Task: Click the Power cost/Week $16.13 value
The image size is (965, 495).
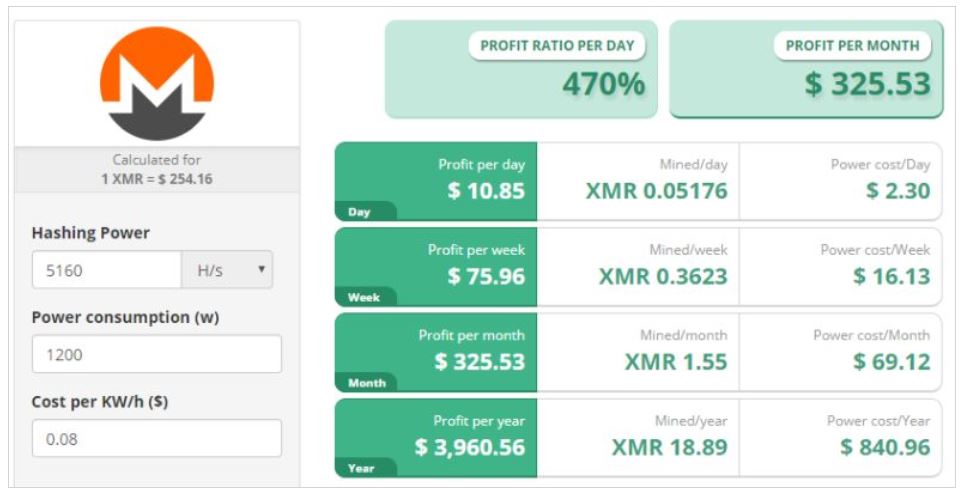Action: tap(892, 276)
